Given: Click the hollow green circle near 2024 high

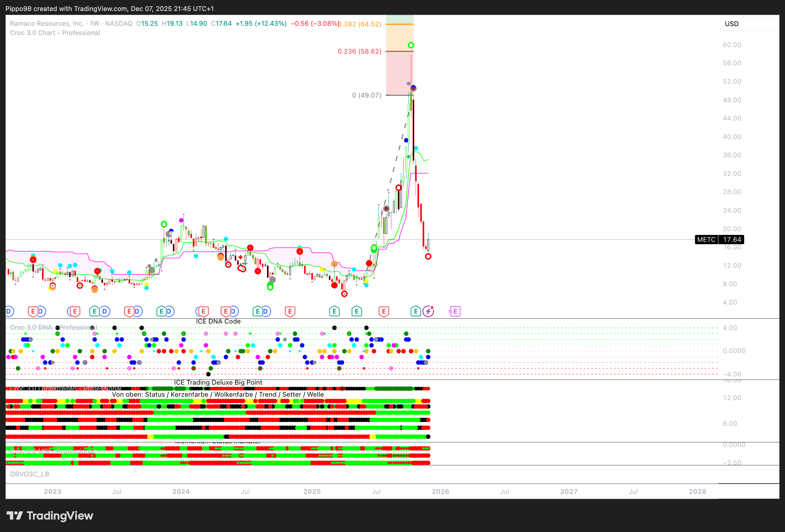Looking at the screenshot, I should coord(164,224).
